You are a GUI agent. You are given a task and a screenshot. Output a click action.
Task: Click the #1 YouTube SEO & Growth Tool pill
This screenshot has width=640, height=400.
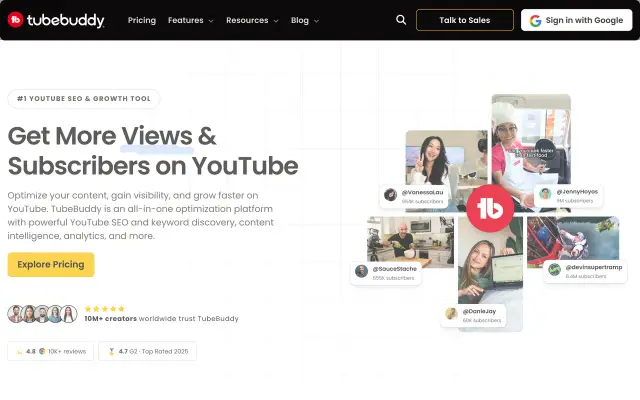click(84, 99)
